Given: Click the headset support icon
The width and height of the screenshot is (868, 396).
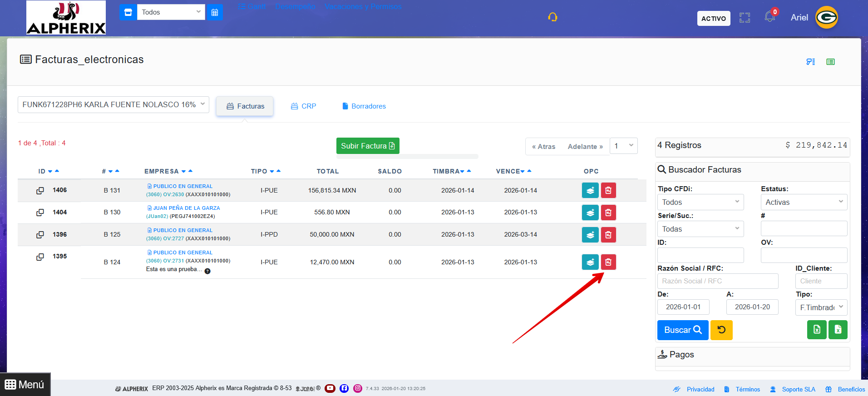Looking at the screenshot, I should pos(552,17).
